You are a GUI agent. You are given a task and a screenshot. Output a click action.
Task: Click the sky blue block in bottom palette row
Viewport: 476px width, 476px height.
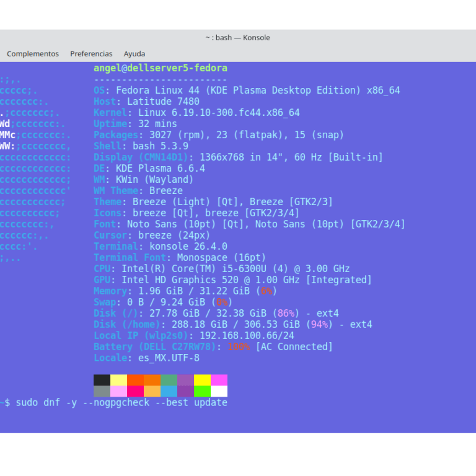click(169, 391)
